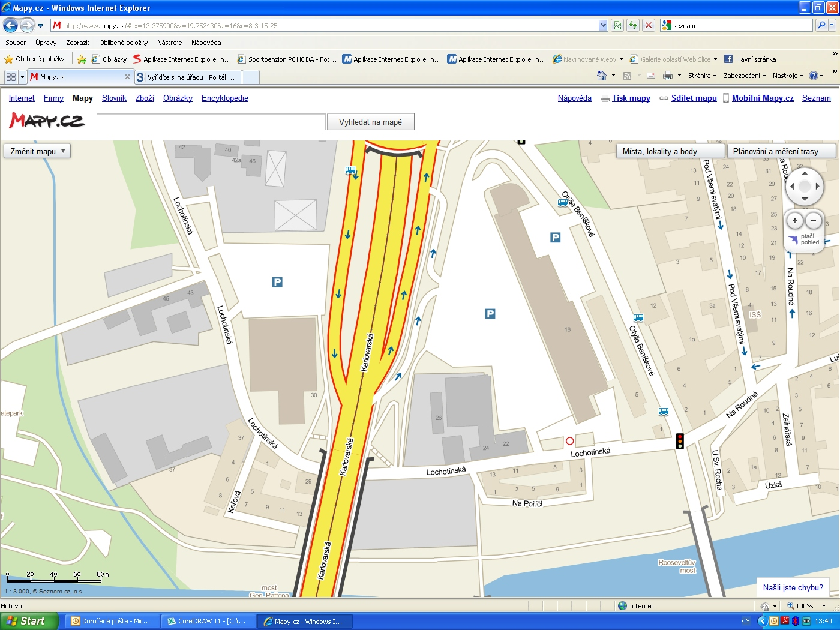Click the Našli jste chybu? link
The image size is (840, 630).
click(793, 587)
